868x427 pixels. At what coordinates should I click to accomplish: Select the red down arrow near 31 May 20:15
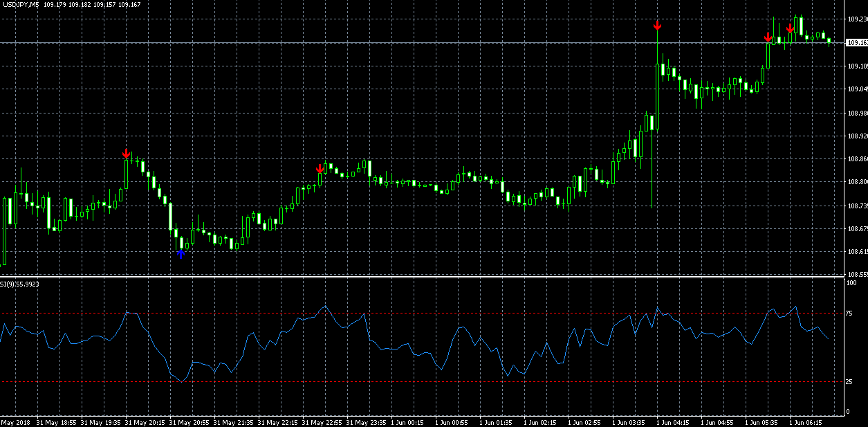[x=126, y=154]
